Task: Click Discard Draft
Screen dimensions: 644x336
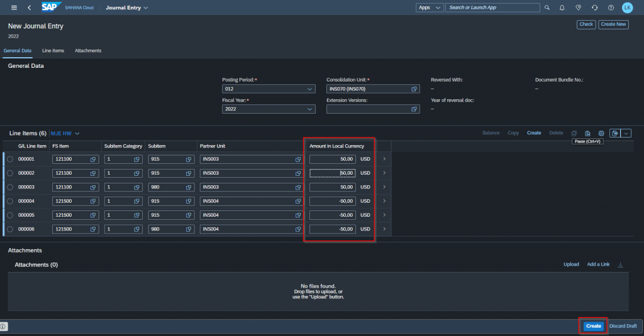Action: coord(623,326)
